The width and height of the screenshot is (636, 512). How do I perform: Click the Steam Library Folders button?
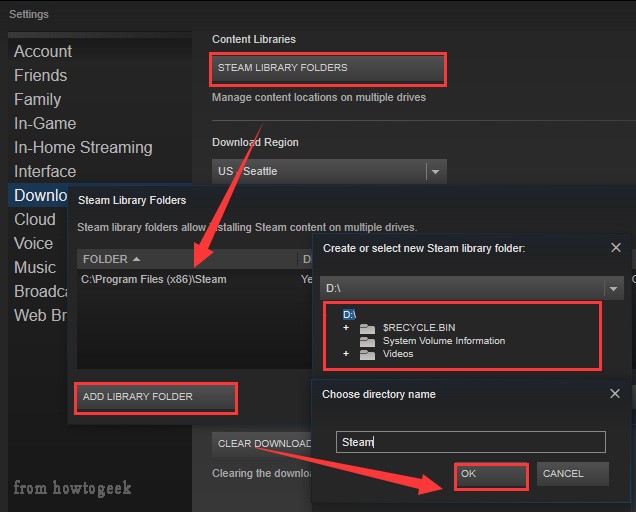328,69
